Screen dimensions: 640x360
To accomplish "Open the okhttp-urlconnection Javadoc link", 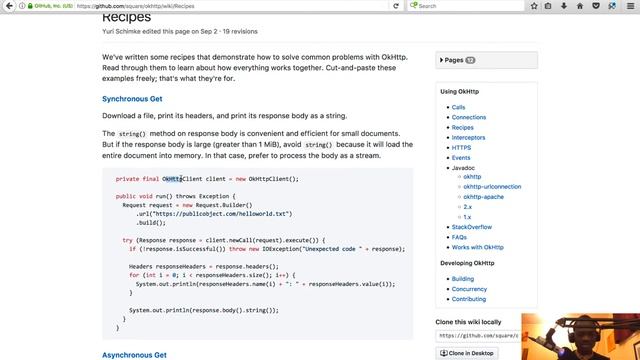I will click(492, 187).
